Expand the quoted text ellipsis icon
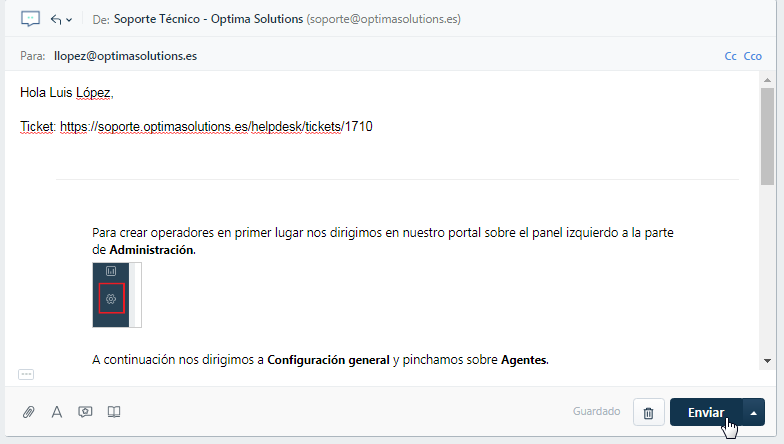The image size is (784, 444). (x=26, y=374)
